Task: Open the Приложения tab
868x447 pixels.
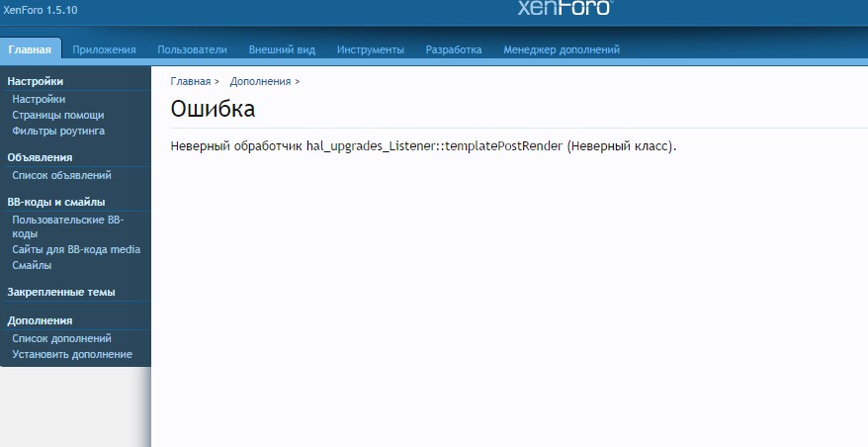Action: point(104,49)
